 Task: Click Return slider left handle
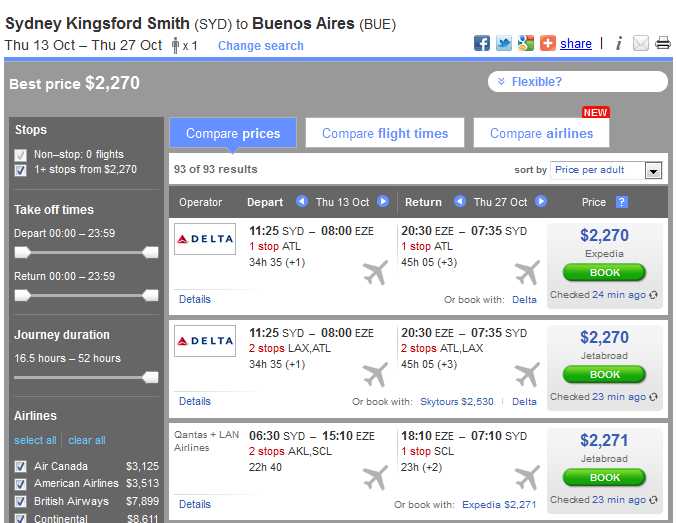(22, 295)
